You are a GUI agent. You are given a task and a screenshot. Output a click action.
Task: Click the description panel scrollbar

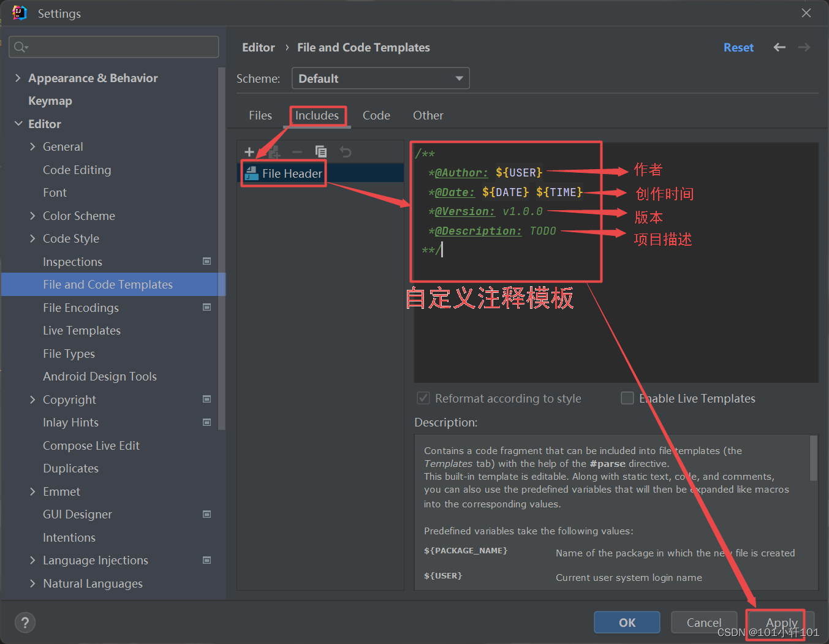click(814, 458)
